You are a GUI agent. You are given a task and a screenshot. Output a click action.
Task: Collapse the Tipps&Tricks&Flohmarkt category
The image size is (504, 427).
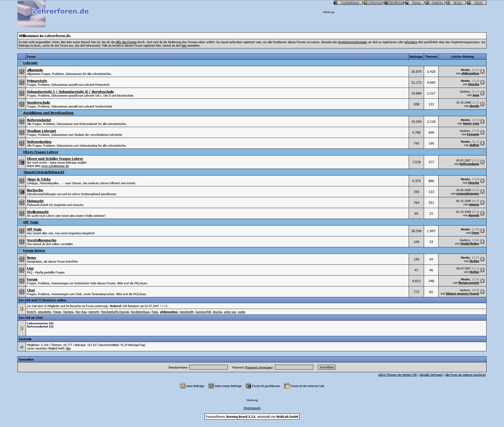(x=21, y=172)
